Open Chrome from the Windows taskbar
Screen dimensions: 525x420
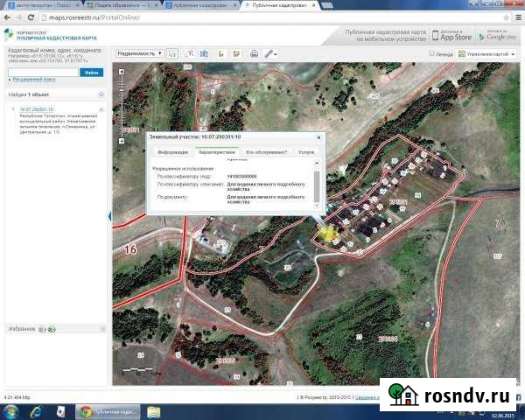click(84, 410)
